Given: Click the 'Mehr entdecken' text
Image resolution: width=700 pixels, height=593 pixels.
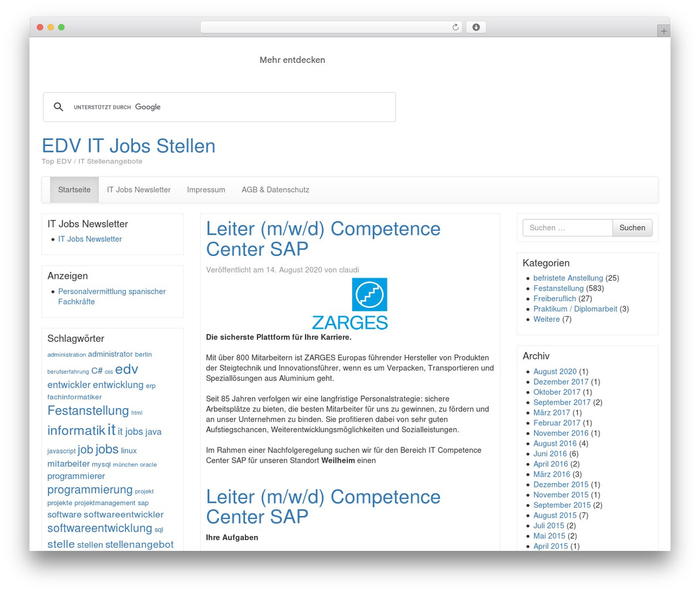Looking at the screenshot, I should pos(293,60).
